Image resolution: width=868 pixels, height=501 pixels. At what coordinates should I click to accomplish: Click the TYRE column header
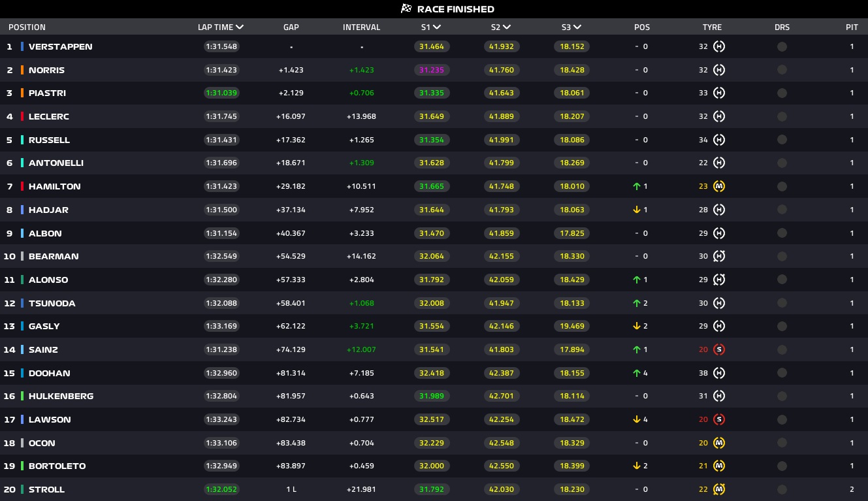coord(712,27)
